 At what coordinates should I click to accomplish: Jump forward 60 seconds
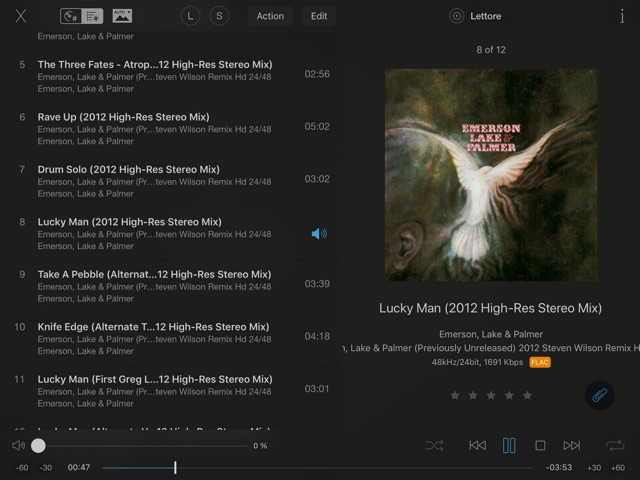(618, 468)
